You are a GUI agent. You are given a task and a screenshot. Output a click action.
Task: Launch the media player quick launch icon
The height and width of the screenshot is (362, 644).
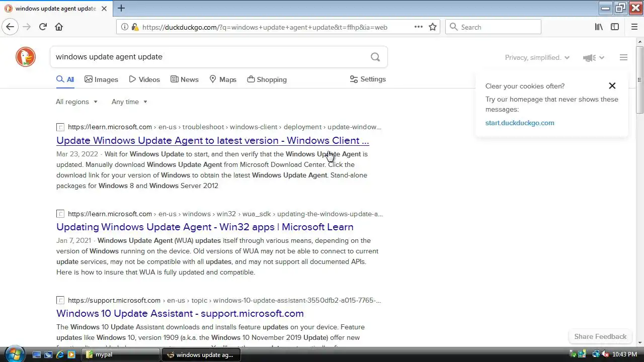pyautogui.click(x=71, y=354)
